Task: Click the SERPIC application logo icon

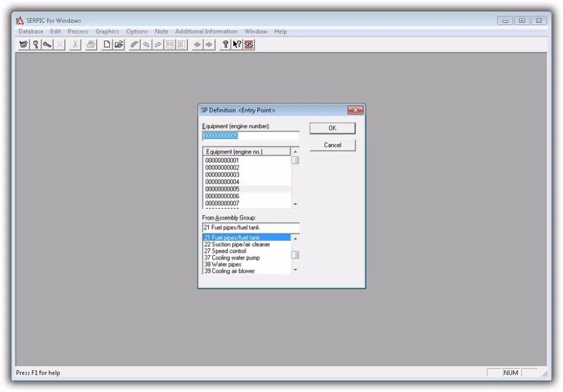Action: point(20,20)
